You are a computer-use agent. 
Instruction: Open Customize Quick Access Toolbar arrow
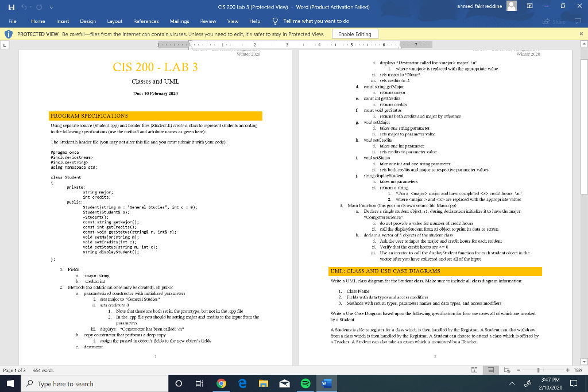click(51, 6)
